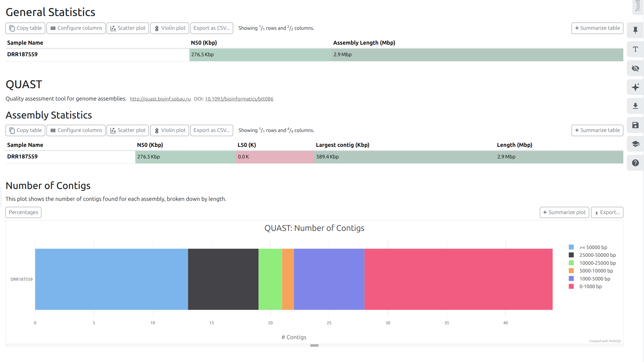Grab the plot resize handle below chart
This screenshot has width=644, height=362.
point(314,345)
